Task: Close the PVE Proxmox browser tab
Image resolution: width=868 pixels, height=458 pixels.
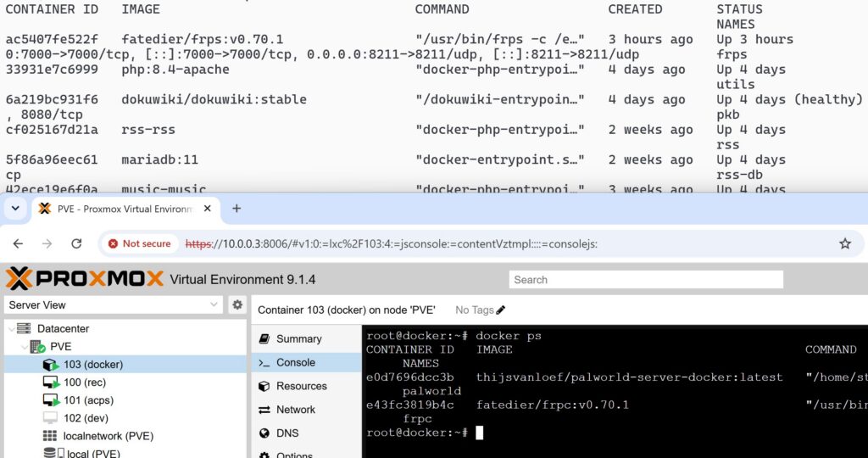Action: coord(207,209)
